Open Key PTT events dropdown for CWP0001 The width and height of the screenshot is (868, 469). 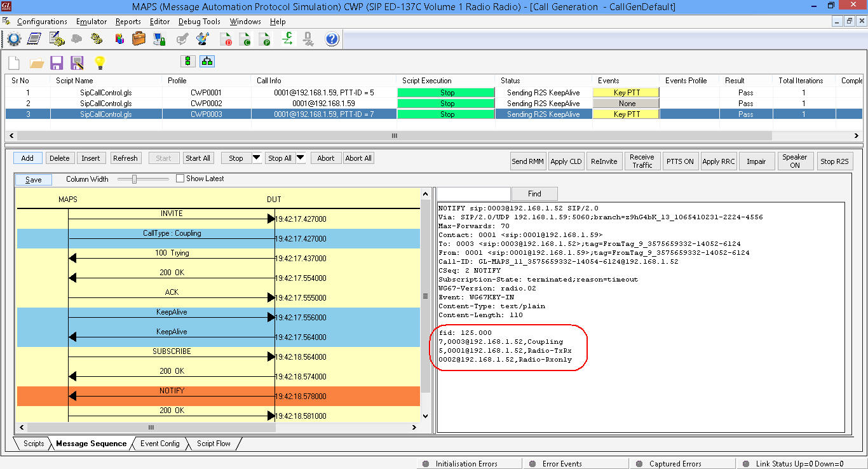tap(627, 92)
